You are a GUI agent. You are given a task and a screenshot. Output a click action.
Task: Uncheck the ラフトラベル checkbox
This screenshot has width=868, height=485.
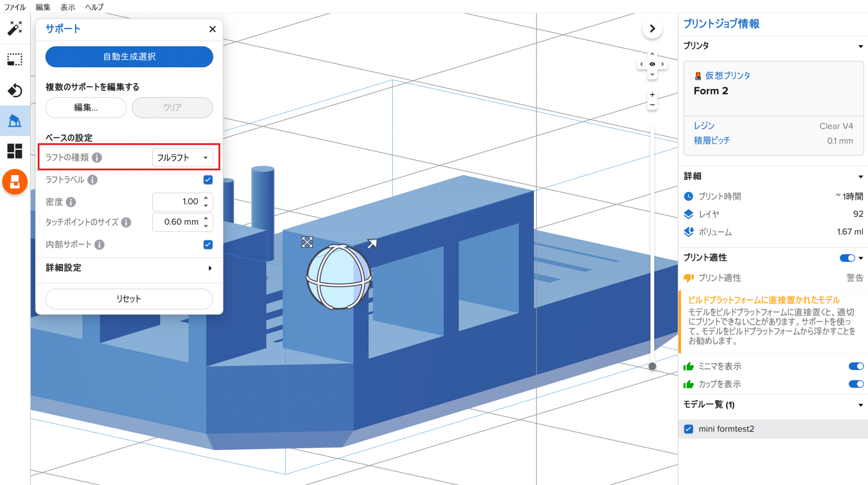click(208, 180)
